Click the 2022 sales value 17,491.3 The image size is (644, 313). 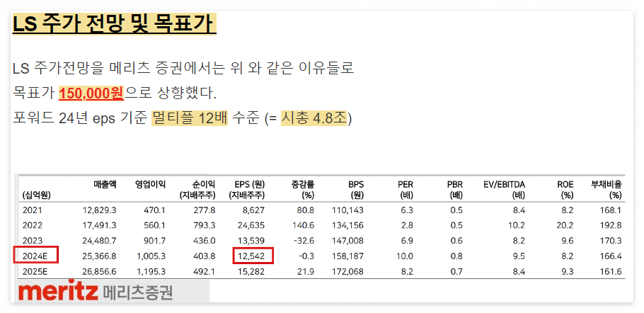[x=99, y=225]
